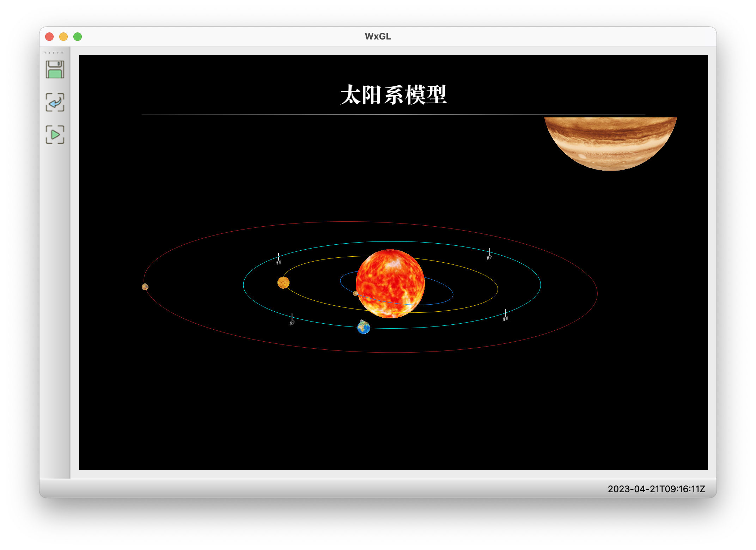Click the Jupiter image in top right
Screen dimensions: 756x550
click(610, 141)
